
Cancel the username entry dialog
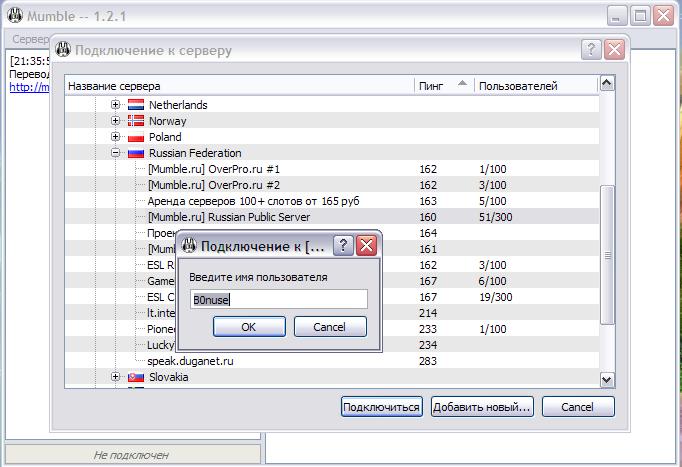click(x=329, y=327)
